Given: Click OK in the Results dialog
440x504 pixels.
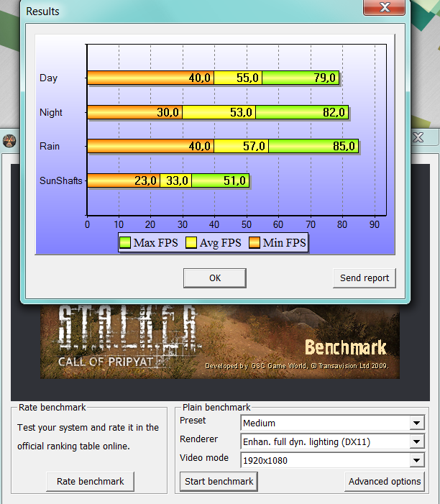Looking at the screenshot, I should [215, 278].
